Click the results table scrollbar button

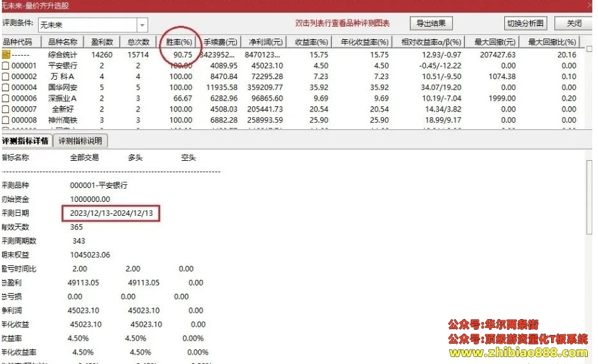pos(589,49)
